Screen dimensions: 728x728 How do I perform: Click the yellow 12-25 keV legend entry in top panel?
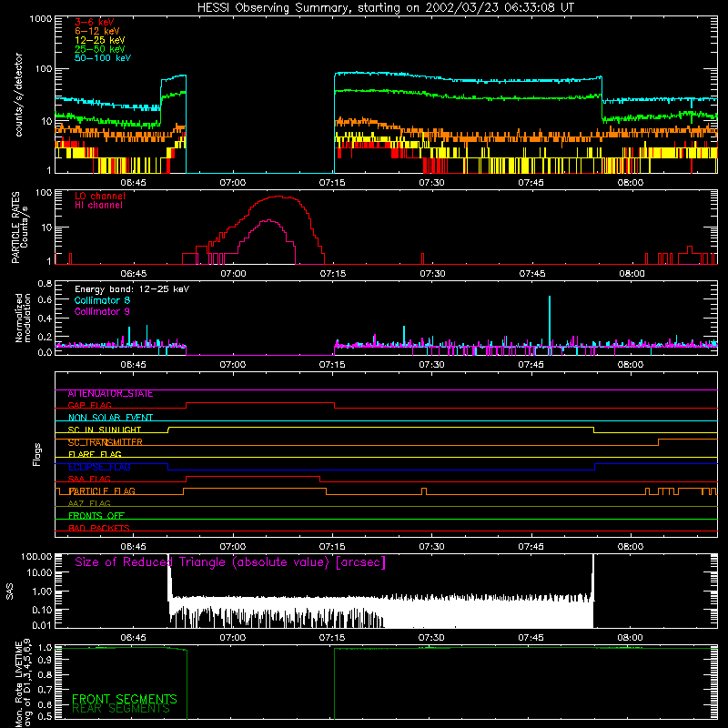tap(100, 40)
